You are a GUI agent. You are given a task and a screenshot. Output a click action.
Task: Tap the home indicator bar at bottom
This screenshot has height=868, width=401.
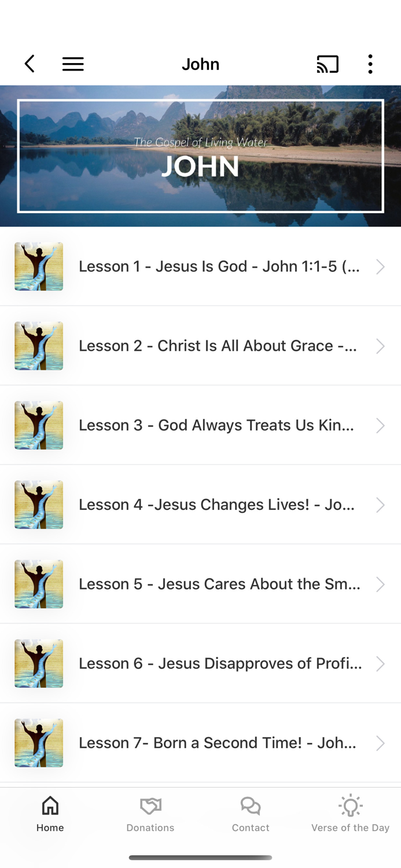200,858
